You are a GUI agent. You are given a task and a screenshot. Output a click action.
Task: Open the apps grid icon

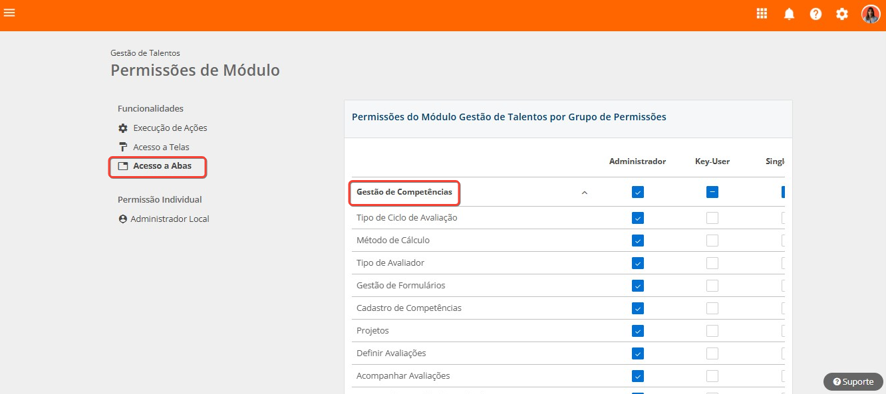coord(762,14)
